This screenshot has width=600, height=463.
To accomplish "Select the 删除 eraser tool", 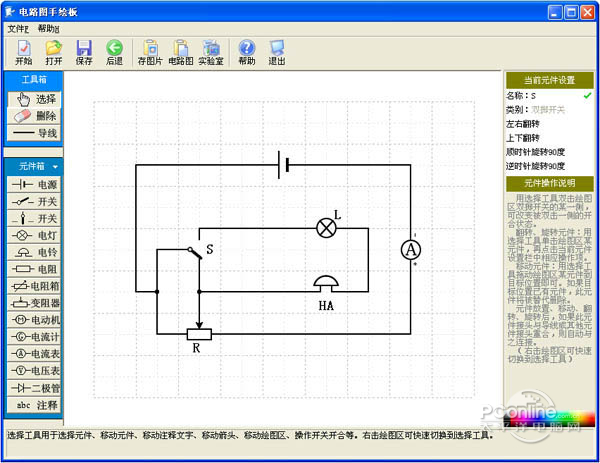I will [35, 116].
